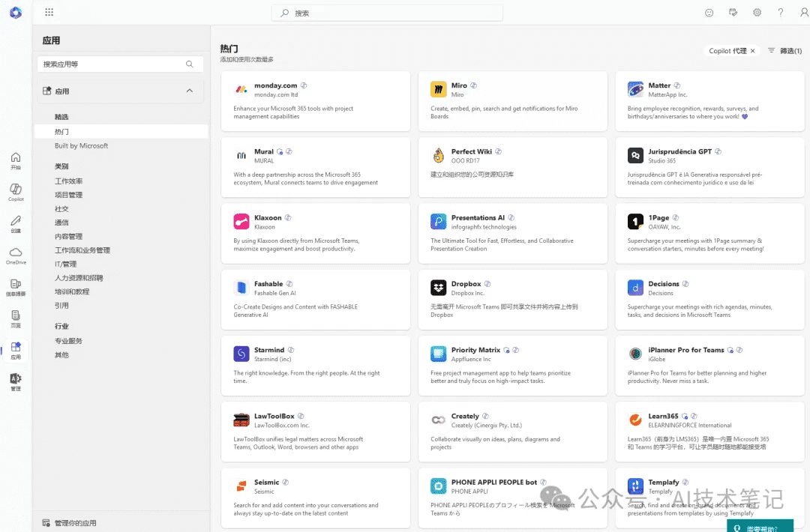810x532 pixels.
Task: Select the 工作流和业务管理 category
Action: tap(82, 250)
